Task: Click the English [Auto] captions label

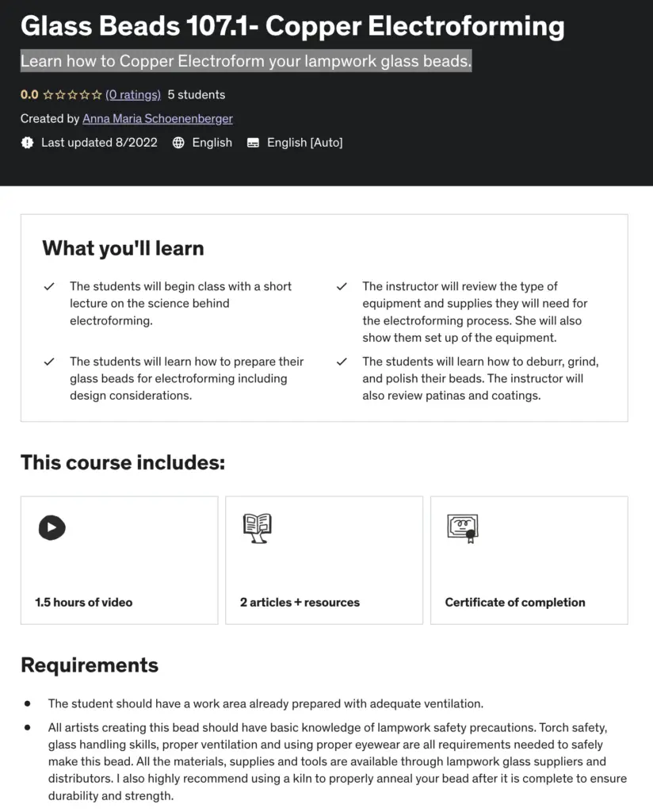Action: point(305,143)
